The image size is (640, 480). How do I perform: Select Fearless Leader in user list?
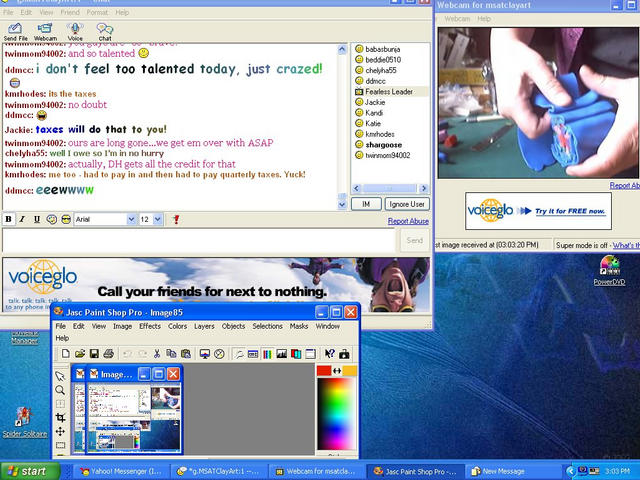click(x=389, y=92)
